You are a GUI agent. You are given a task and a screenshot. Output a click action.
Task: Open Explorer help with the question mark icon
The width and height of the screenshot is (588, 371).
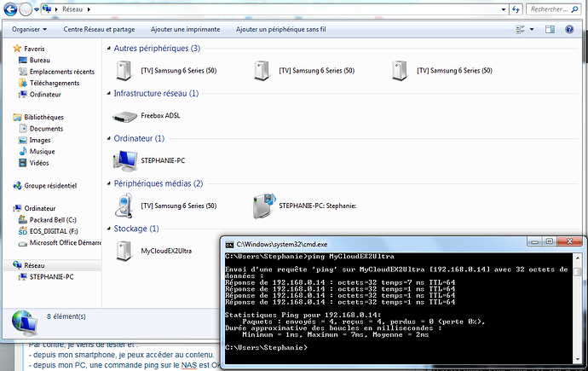569,29
